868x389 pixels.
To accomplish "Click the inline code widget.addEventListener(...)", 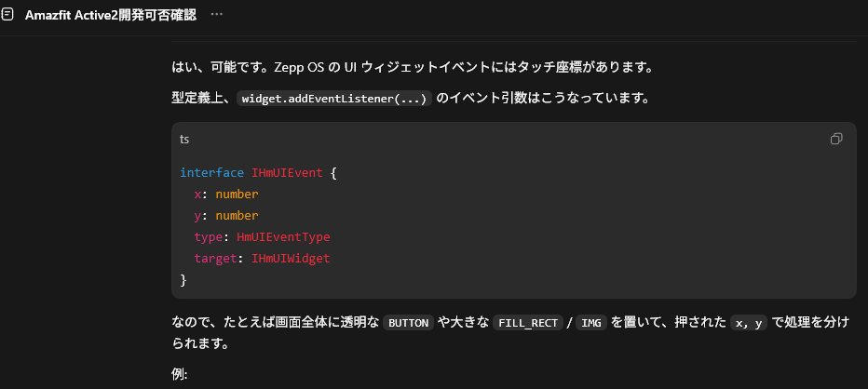I will [x=333, y=99].
